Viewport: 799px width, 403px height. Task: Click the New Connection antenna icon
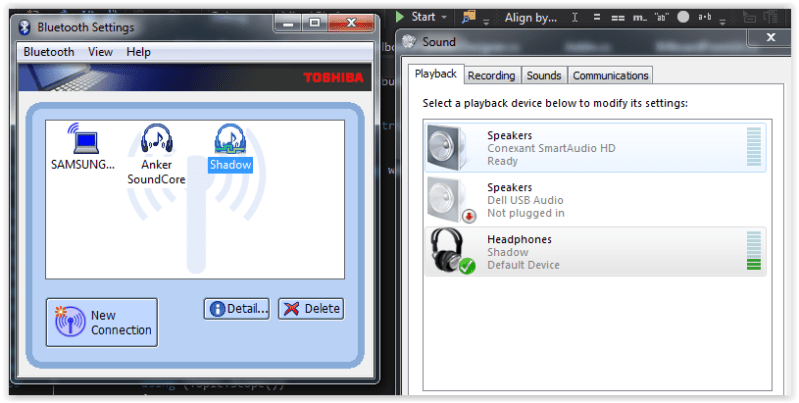click(x=70, y=321)
